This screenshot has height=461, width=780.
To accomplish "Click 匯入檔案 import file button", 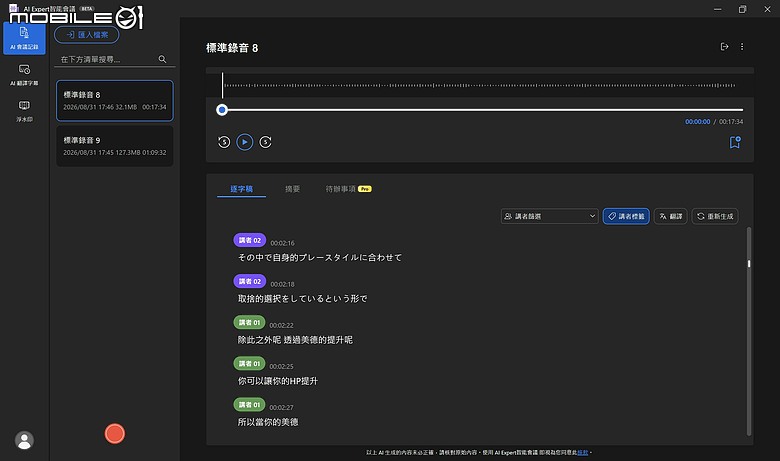I will click(87, 35).
